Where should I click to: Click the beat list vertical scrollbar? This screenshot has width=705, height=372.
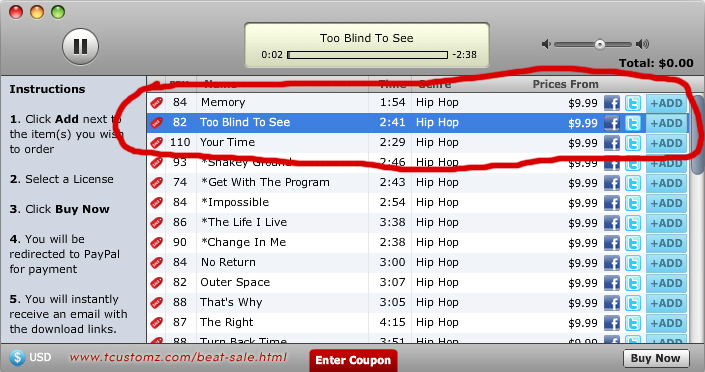point(697,135)
